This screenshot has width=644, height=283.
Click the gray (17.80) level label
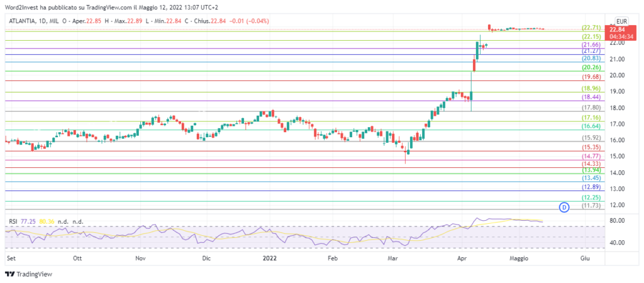pyautogui.click(x=590, y=108)
